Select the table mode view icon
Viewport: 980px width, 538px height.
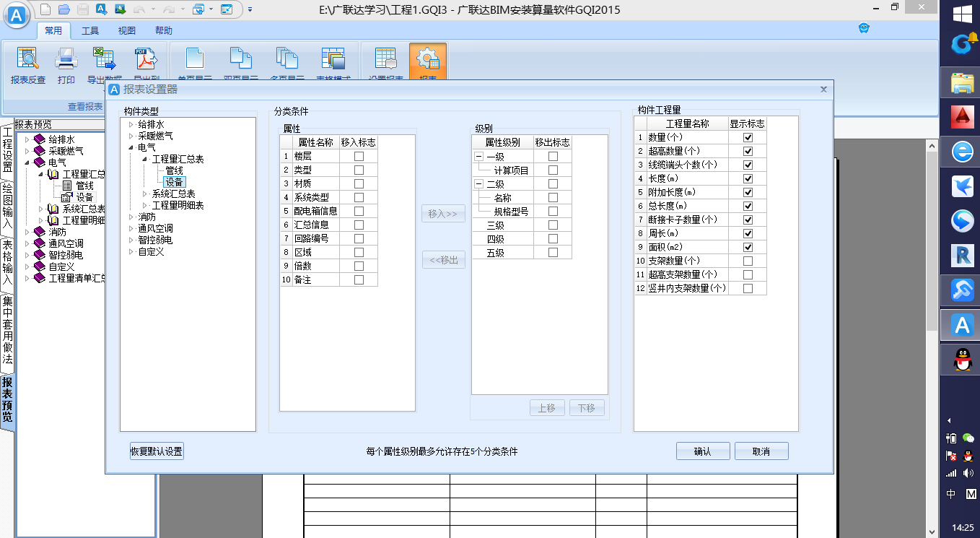(x=333, y=65)
